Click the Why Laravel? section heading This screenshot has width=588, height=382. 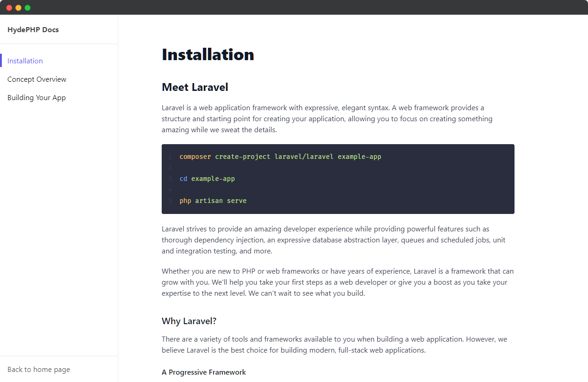point(189,321)
